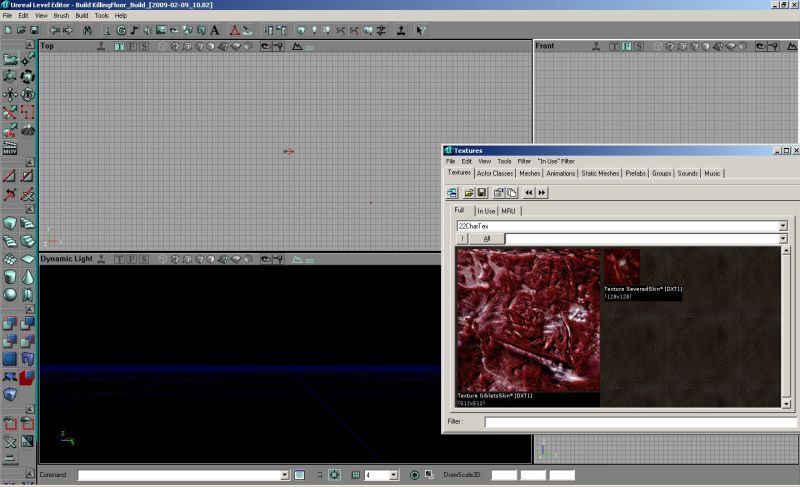The image size is (800, 487).
Task: Open the Command history dropdown
Action: tap(285, 475)
